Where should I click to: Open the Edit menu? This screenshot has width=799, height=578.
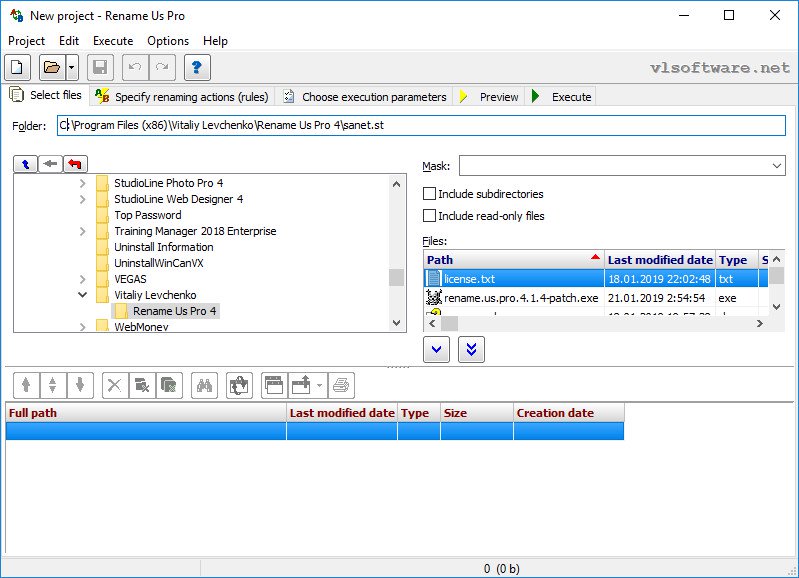pos(69,41)
